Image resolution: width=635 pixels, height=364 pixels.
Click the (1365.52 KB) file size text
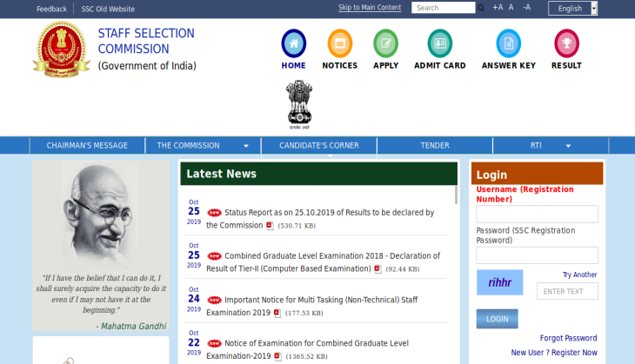click(x=306, y=356)
